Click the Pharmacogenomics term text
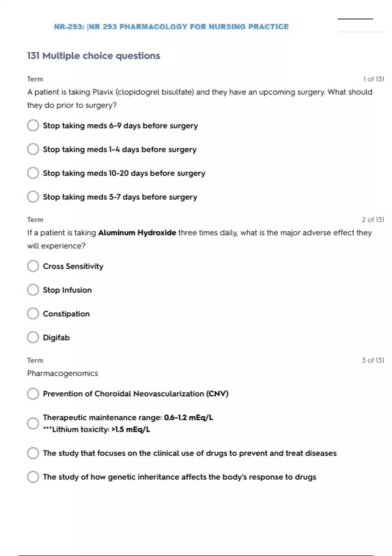392x556 pixels. (x=62, y=374)
